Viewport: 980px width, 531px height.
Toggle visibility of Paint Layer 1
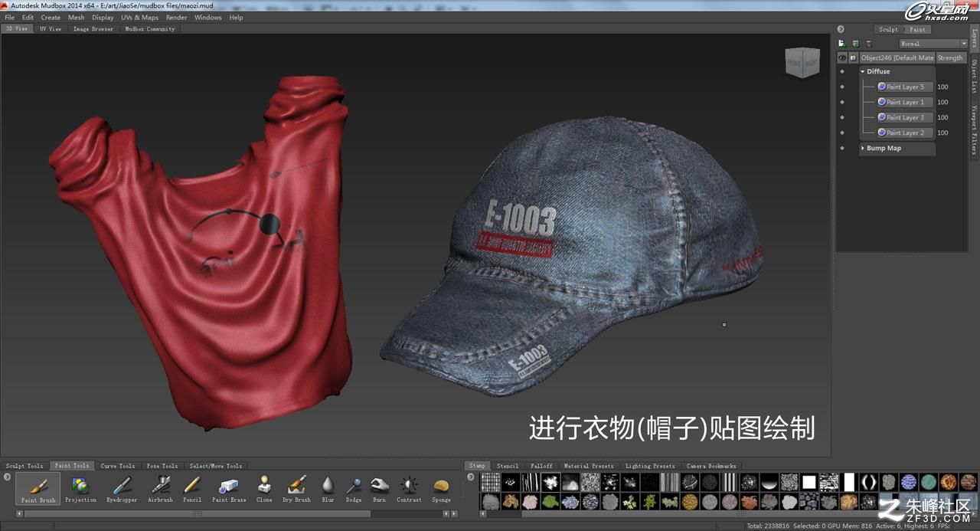click(x=842, y=102)
